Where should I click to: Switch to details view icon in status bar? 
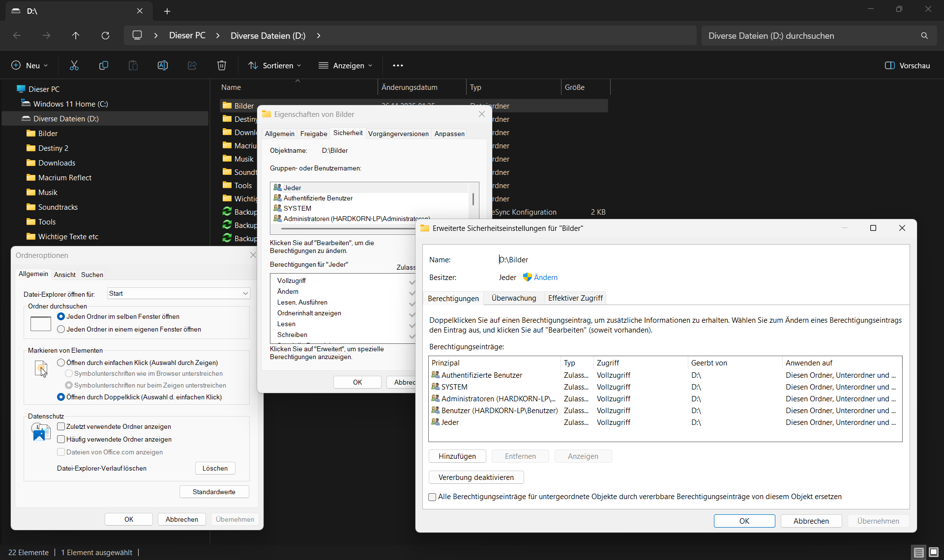[x=918, y=552]
